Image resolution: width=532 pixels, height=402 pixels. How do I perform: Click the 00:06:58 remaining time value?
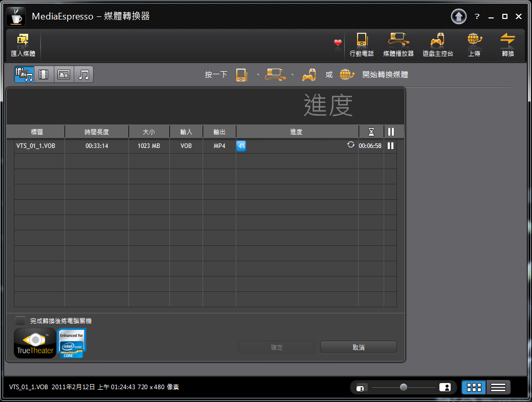tap(370, 146)
